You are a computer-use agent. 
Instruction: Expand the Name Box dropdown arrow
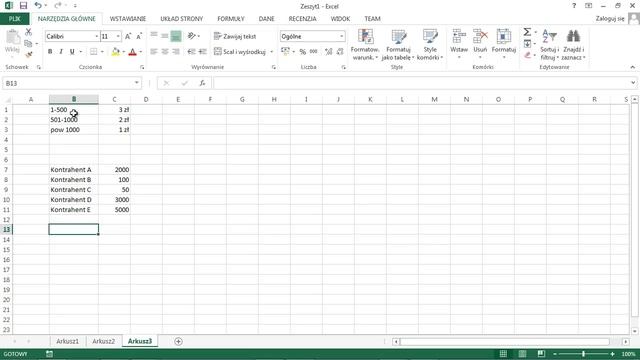click(136, 83)
